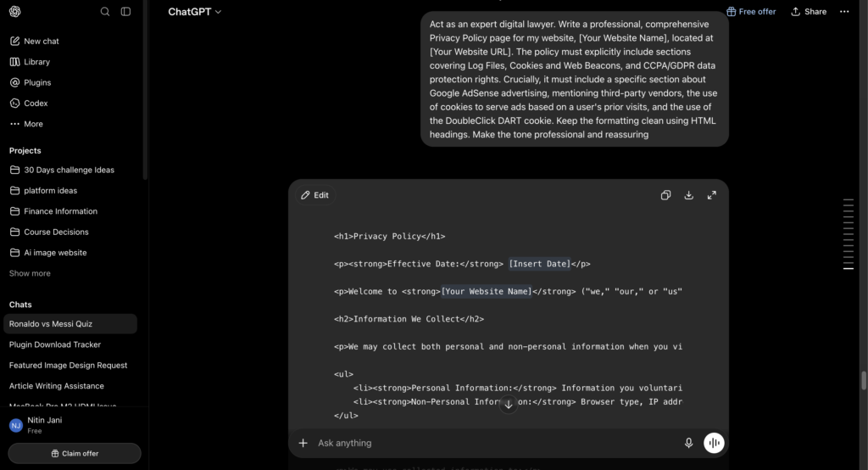Click the Free offer link
Image resolution: width=868 pixels, height=470 pixels.
click(x=751, y=12)
